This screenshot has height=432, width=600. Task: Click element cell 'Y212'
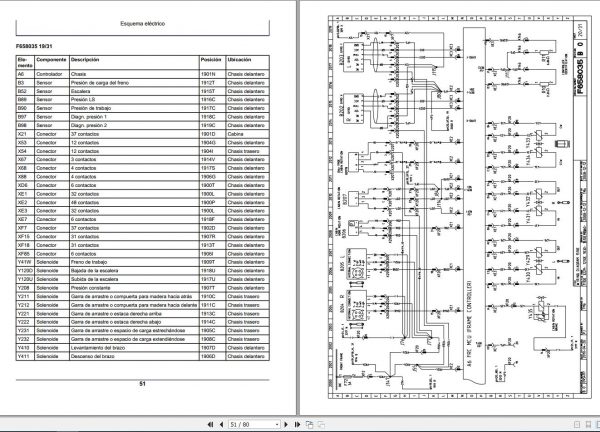coord(25,305)
